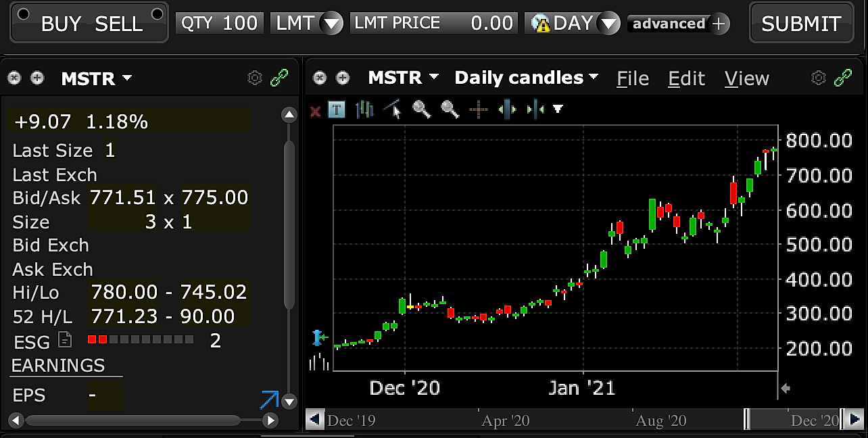
Task: Click the Bid/Ask value 771.51 x 775.00
Action: (169, 197)
